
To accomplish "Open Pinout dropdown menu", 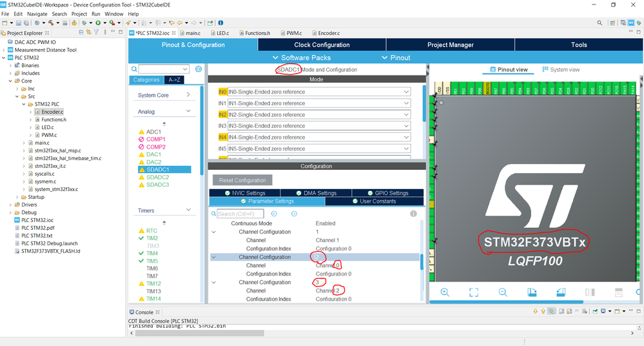I will pos(396,57).
